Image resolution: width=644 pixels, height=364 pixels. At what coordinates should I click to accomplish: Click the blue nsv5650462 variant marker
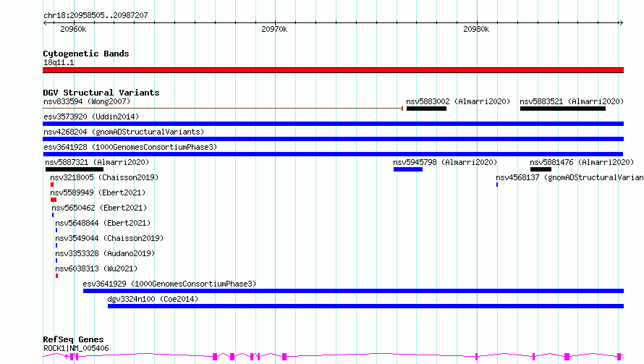coord(53,215)
